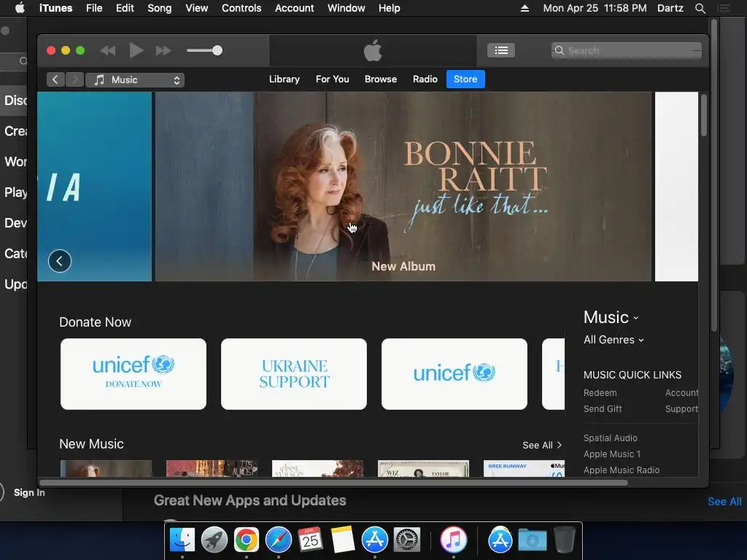This screenshot has width=747, height=560.
Task: Go back with the navigation arrow
Action: pyautogui.click(x=55, y=79)
